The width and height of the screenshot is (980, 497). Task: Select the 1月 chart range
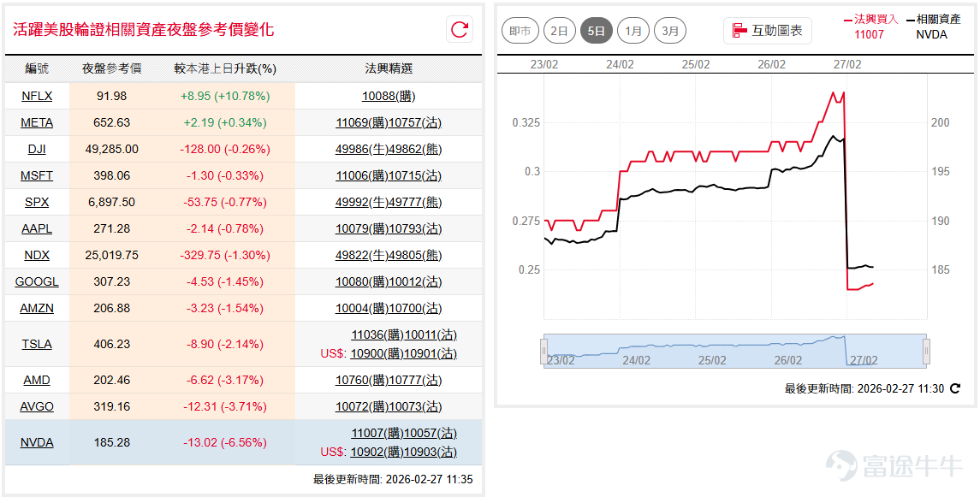coord(633,31)
